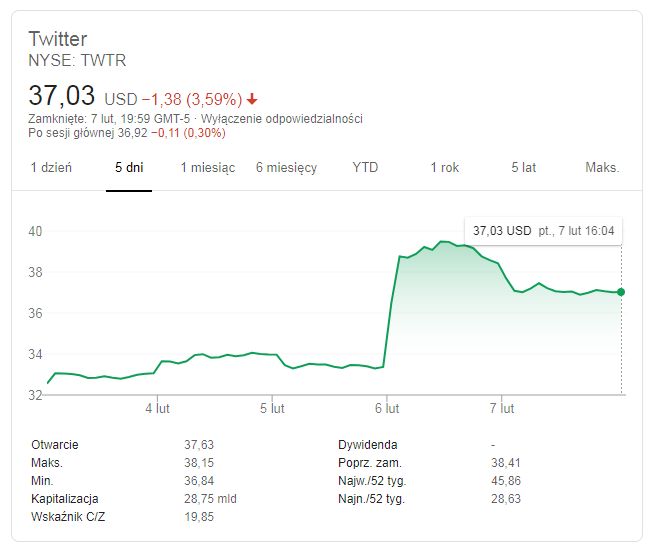Click the 4 lut date on axis

158,409
